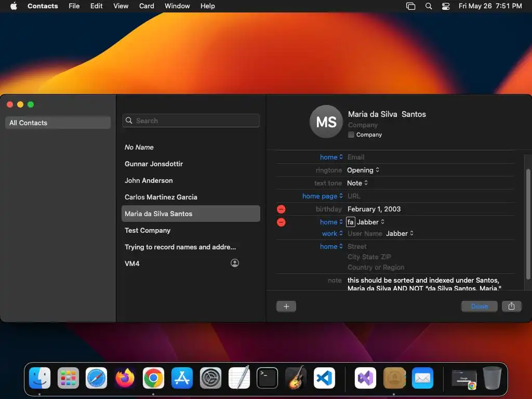Change the home label on the fa Jabber row

pyautogui.click(x=331, y=222)
